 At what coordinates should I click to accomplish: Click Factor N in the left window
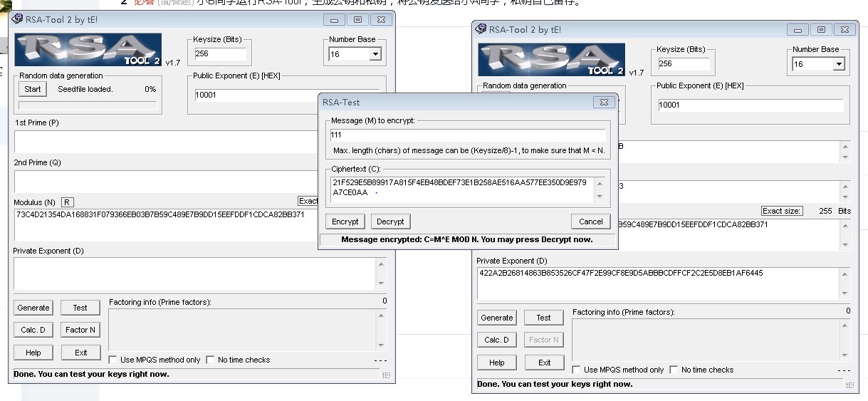[80, 330]
